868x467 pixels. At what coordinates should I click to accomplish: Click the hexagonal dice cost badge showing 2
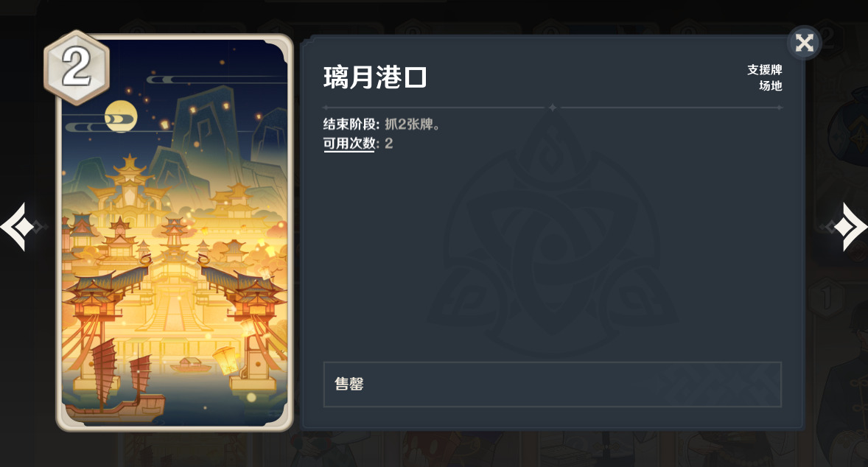[x=77, y=68]
